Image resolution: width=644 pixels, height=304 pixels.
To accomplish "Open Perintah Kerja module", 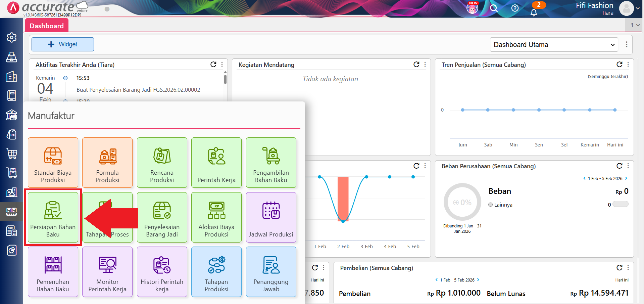I will [x=216, y=163].
